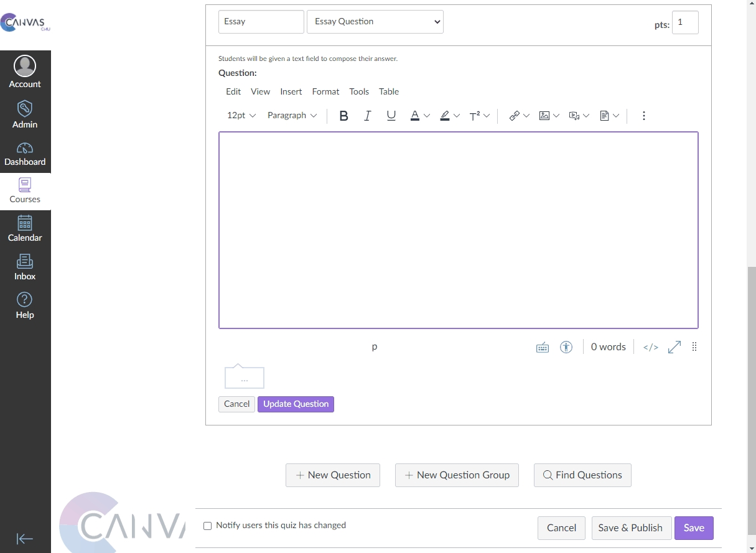Viewport: 756px width, 553px height.
Task: Click the Bold formatting icon
Action: pos(343,116)
